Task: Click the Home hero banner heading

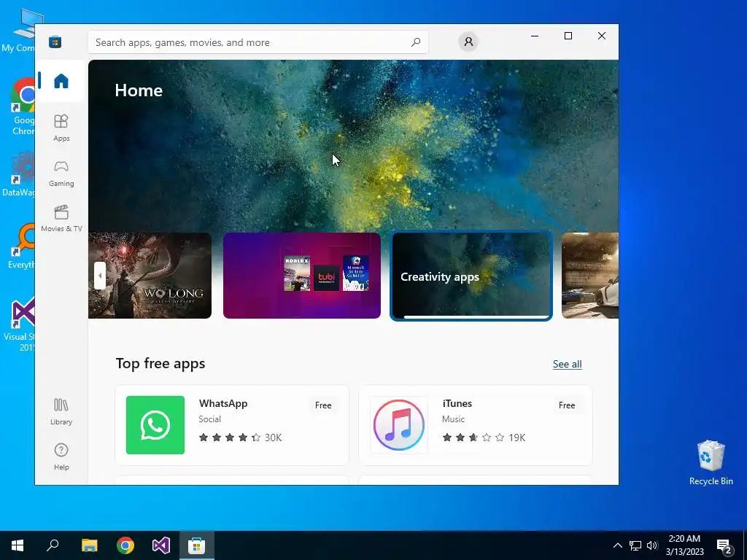Action: [x=139, y=90]
